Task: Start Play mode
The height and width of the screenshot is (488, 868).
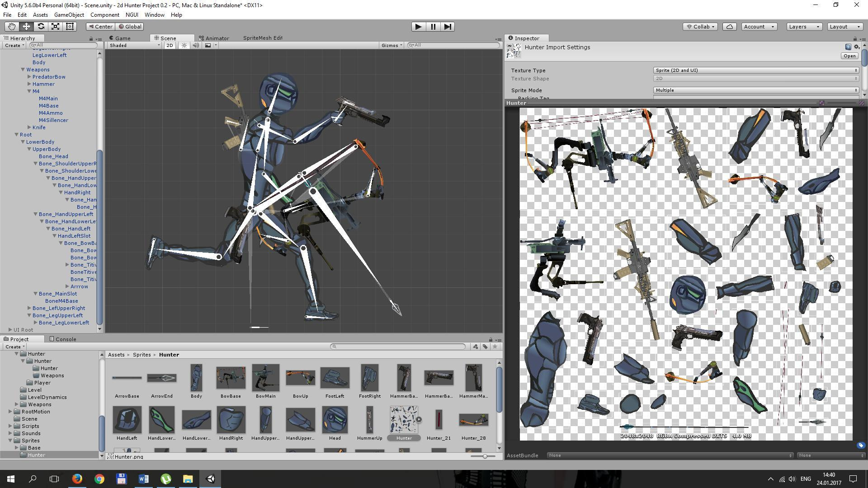Action: pos(419,27)
